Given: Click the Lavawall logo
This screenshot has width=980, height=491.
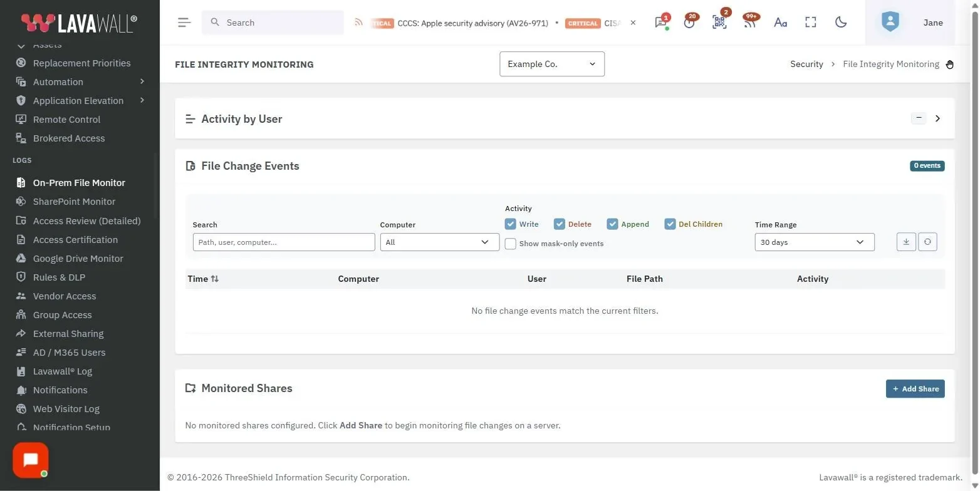Looking at the screenshot, I should (79, 23).
